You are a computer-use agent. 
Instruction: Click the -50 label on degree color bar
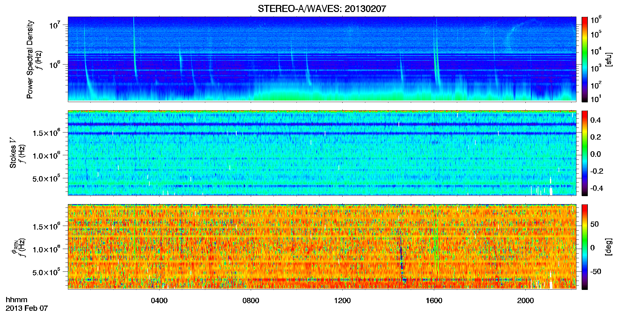(595, 272)
